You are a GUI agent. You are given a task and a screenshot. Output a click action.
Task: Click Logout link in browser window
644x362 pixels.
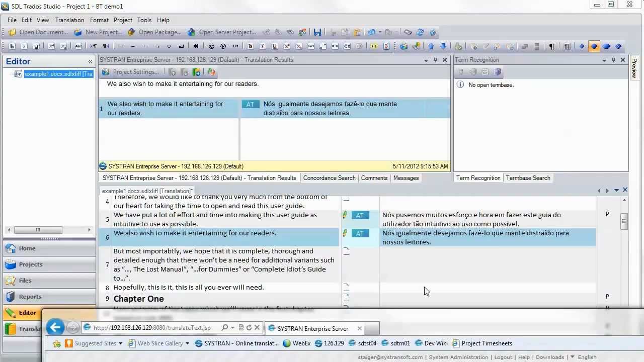click(503, 357)
